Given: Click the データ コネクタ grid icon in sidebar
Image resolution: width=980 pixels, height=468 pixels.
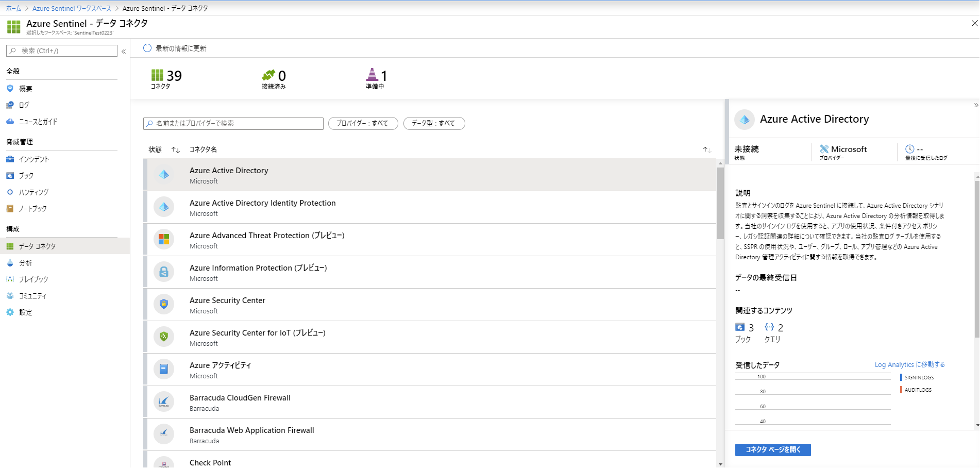Looking at the screenshot, I should point(10,246).
